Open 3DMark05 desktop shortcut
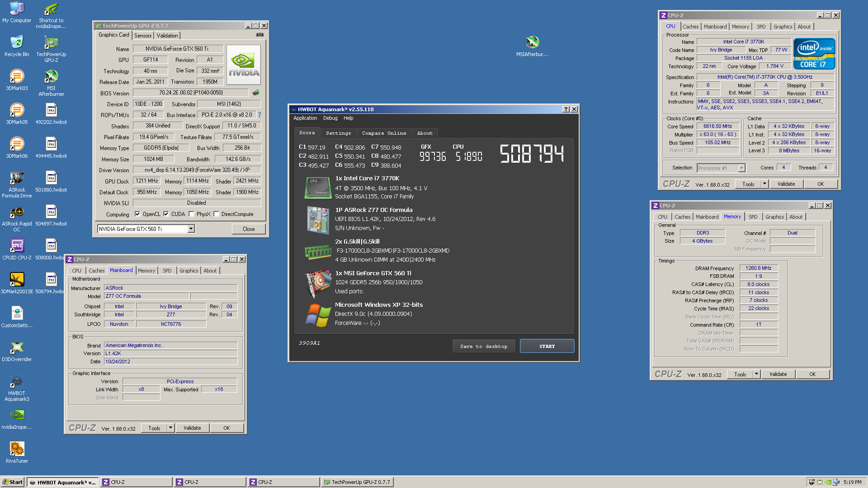Viewport: 868px width, 488px height. [17, 114]
